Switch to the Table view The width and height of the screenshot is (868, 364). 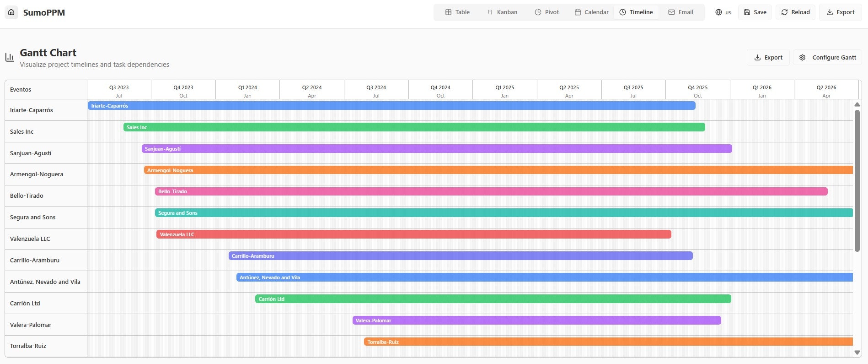[x=457, y=12]
